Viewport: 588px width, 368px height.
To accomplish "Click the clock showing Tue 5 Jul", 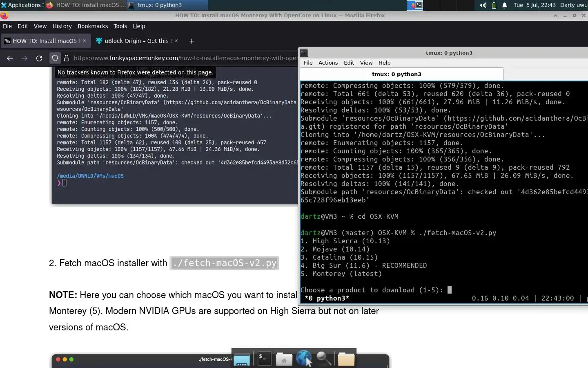I will [535, 5].
